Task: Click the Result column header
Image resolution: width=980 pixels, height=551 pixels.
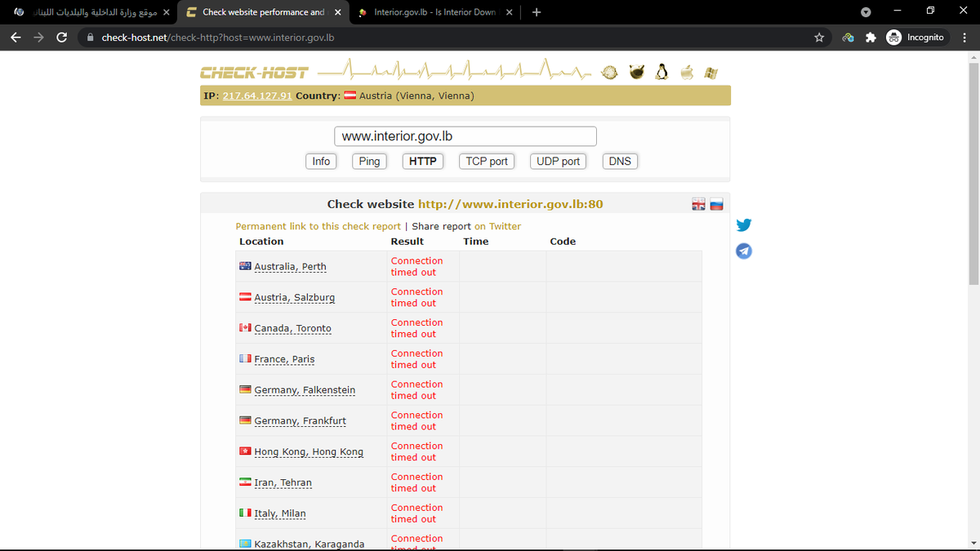Action: [408, 242]
